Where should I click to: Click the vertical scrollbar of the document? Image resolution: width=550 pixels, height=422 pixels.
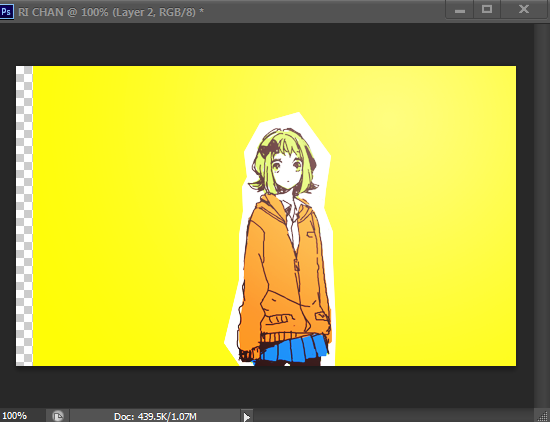[542, 215]
